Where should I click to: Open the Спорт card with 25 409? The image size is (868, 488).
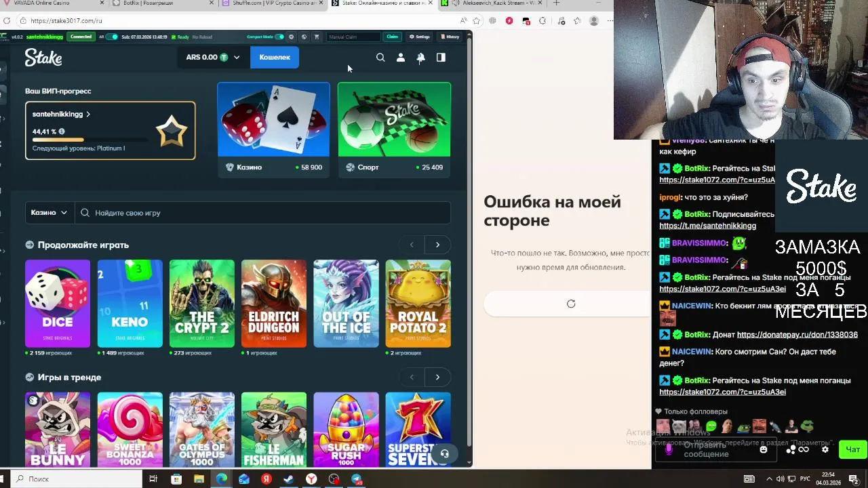[394, 129]
